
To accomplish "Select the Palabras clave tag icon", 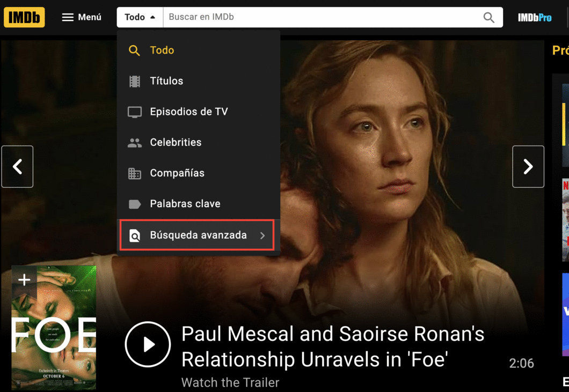I will [x=135, y=204].
